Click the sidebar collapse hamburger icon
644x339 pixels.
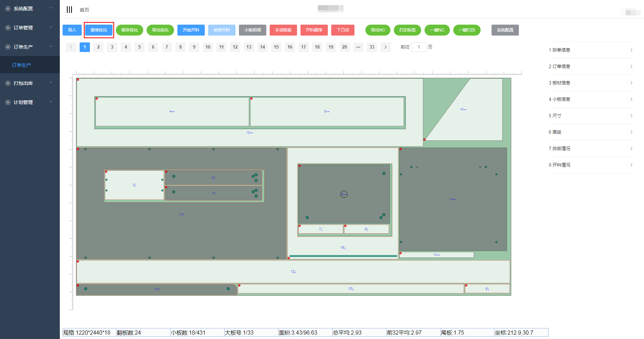(69, 10)
